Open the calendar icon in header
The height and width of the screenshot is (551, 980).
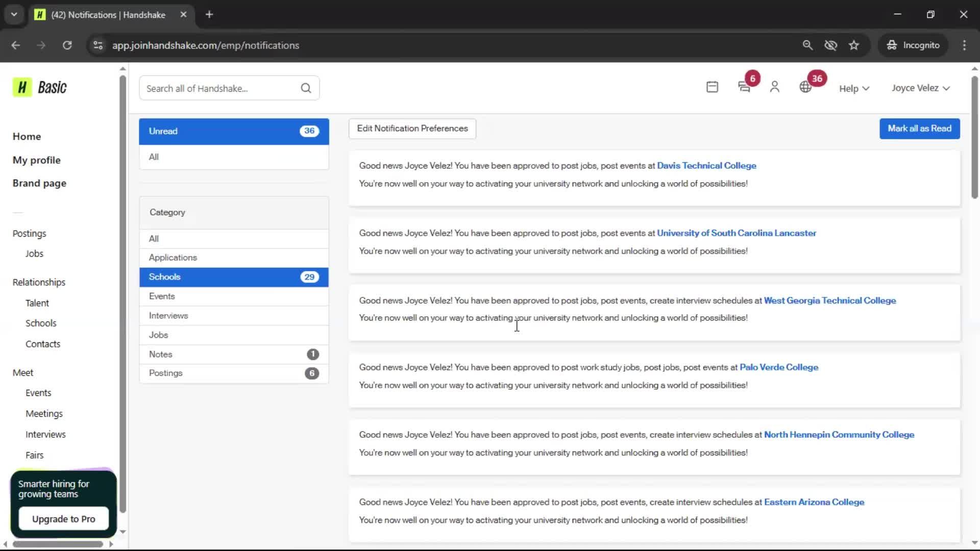(712, 87)
